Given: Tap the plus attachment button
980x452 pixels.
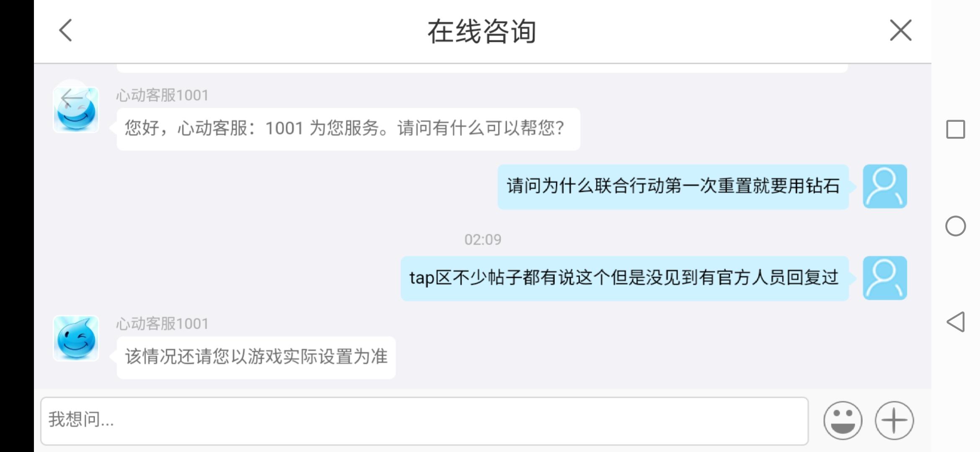Looking at the screenshot, I should click(x=894, y=421).
